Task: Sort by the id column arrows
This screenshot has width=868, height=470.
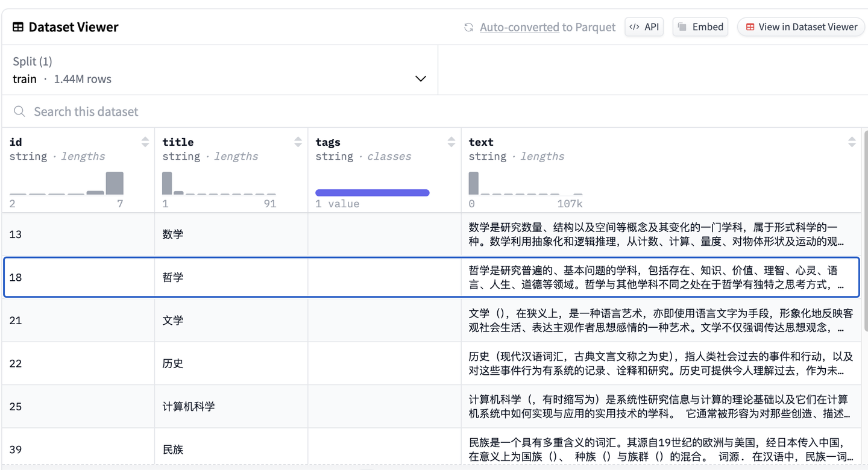Action: 145,142
